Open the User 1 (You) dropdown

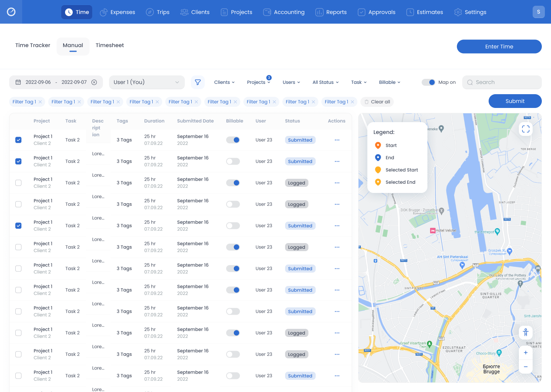click(x=147, y=82)
